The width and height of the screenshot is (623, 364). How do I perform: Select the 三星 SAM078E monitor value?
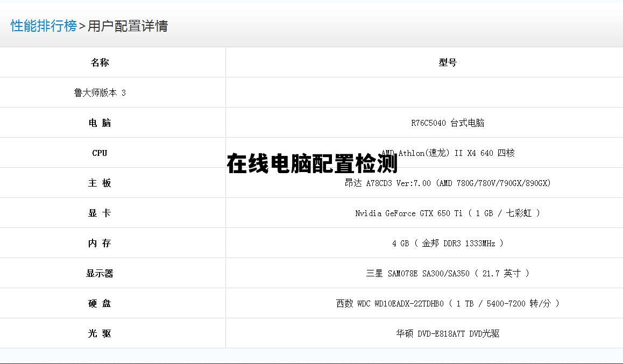click(448, 274)
